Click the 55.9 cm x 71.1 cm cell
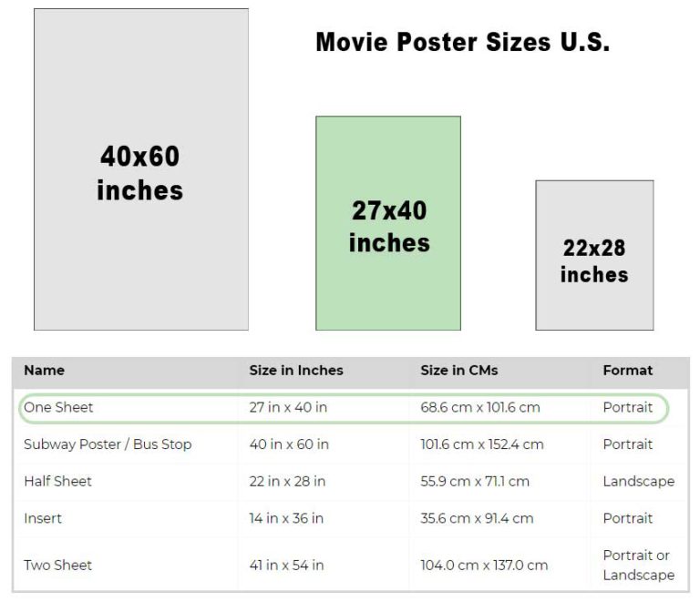700x602 pixels. [x=475, y=481]
